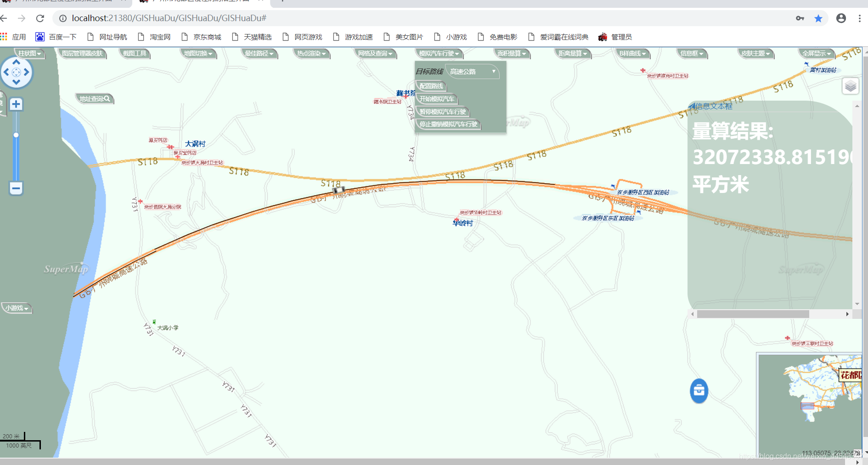Open the 淘宝网 bookmark
Screen dimensions: 868x465
154,37
